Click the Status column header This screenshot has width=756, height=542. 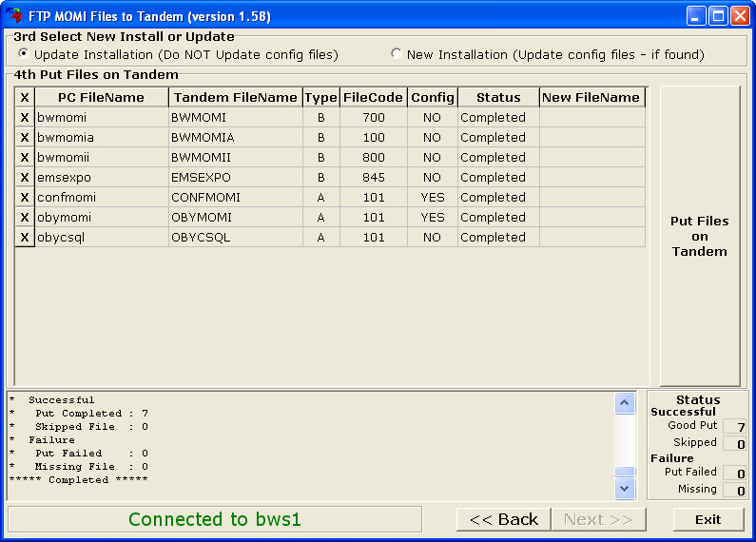498,98
